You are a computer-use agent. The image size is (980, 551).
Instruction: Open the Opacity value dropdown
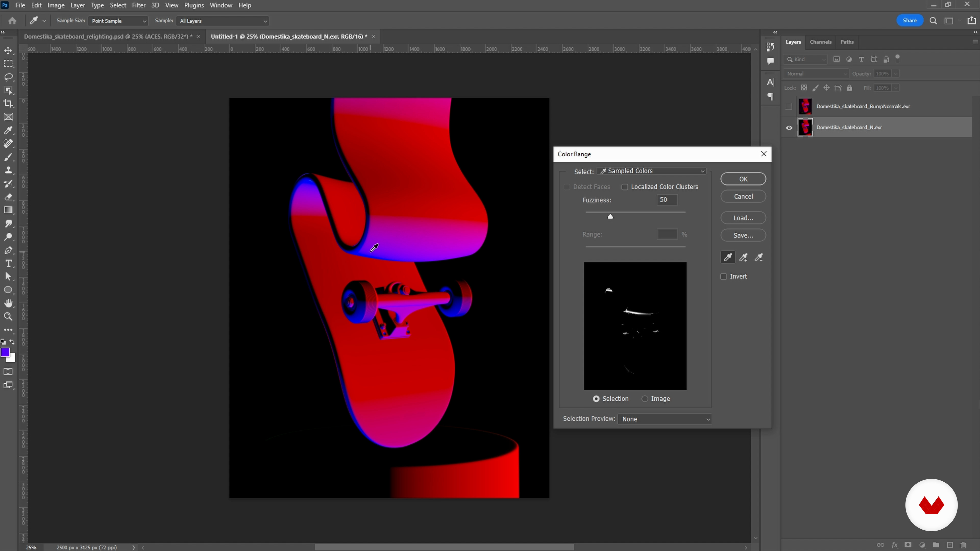896,74
